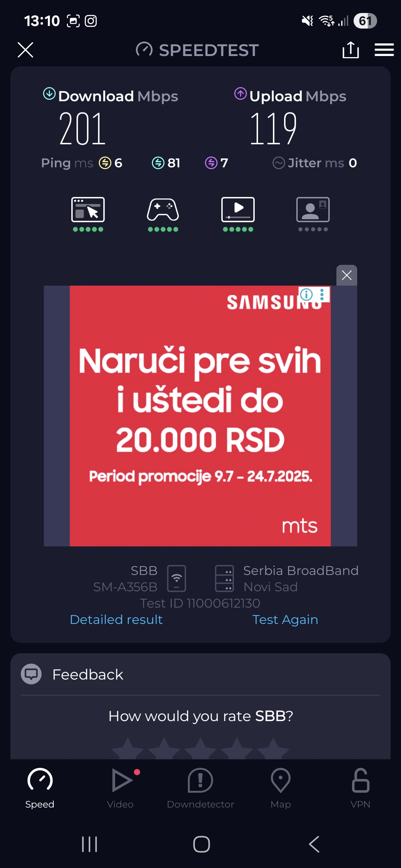Viewport: 401px width, 868px height.
Task: Tap the video streaming quality icon
Action: 238,210
